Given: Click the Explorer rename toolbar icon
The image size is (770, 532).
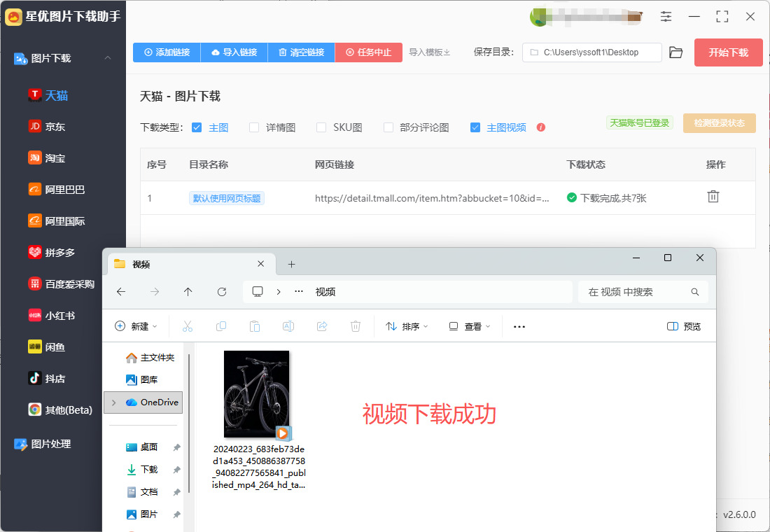Looking at the screenshot, I should point(288,326).
